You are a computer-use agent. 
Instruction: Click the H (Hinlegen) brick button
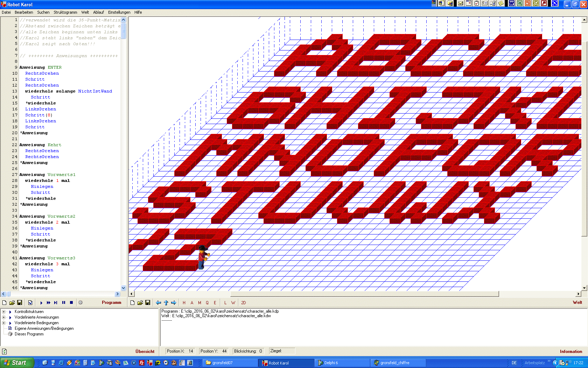(x=184, y=303)
